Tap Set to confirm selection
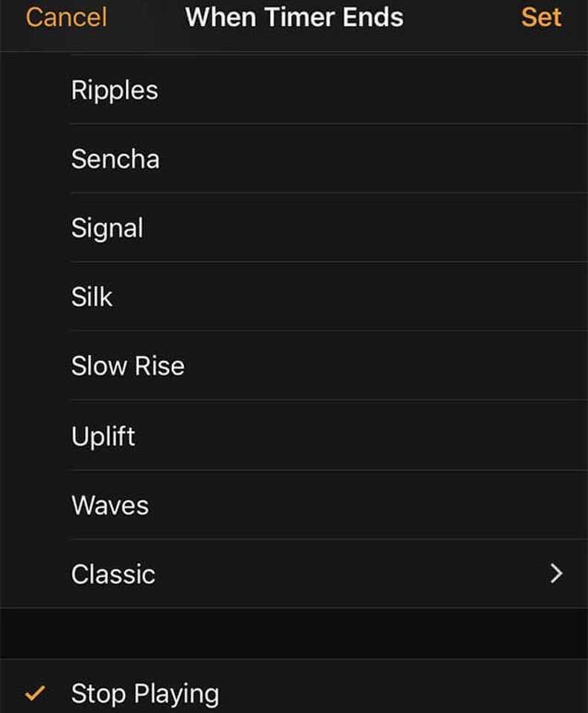588x713 pixels. [541, 17]
